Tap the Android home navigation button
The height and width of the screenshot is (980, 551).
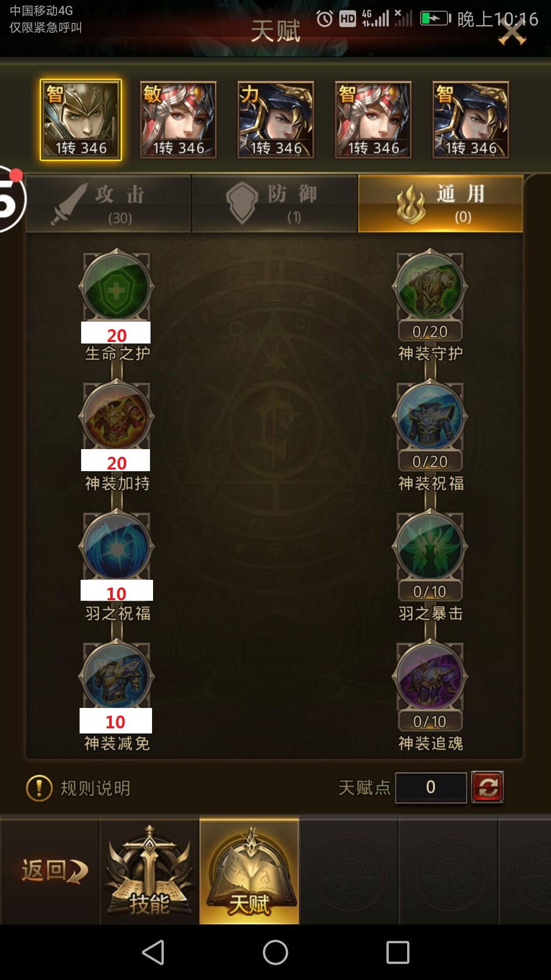(x=275, y=952)
